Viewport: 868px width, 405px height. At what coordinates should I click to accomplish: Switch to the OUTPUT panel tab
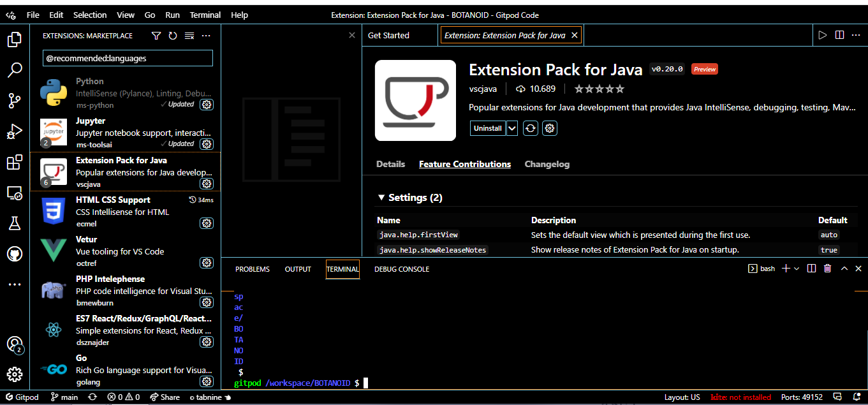click(298, 269)
